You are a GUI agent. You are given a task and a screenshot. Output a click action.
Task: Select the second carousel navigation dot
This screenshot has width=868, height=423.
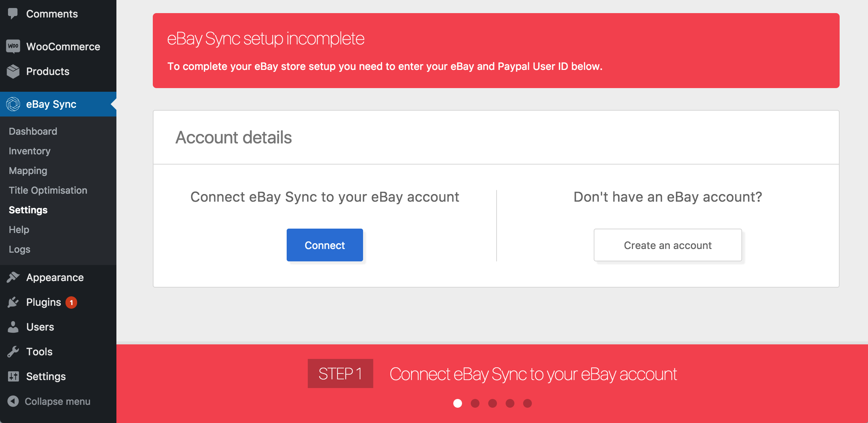point(475,403)
